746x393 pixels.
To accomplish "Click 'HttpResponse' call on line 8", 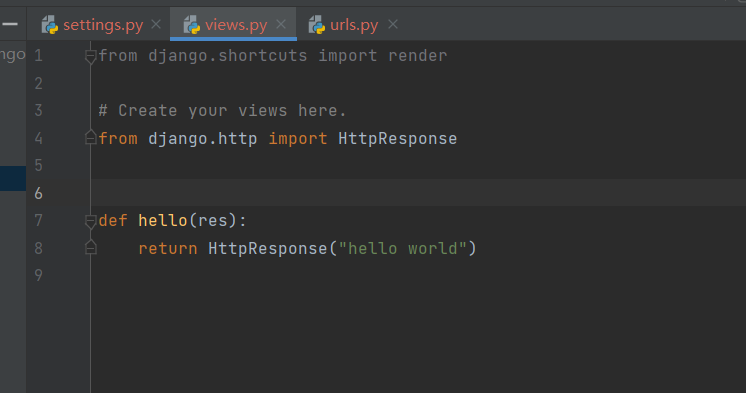I will (x=268, y=248).
